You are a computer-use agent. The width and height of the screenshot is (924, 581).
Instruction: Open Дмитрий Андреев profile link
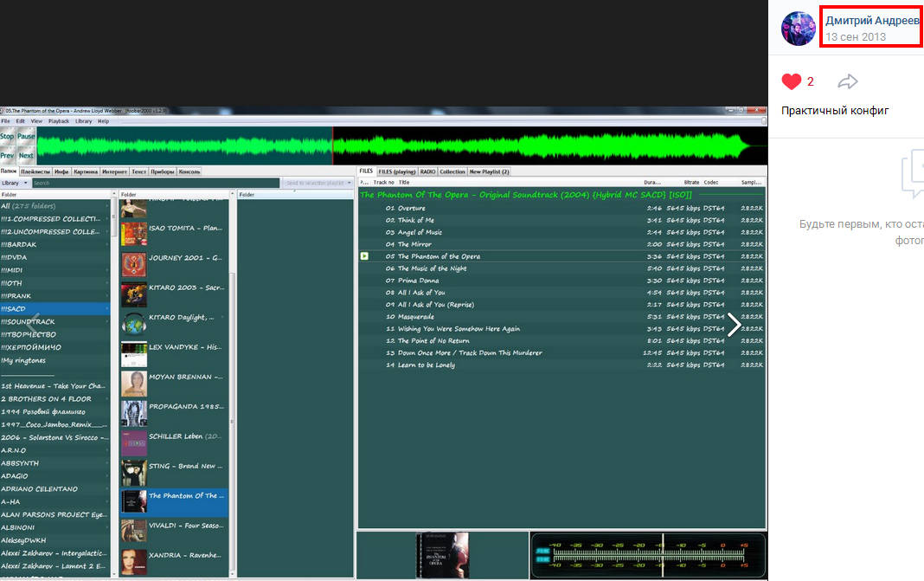pos(872,20)
